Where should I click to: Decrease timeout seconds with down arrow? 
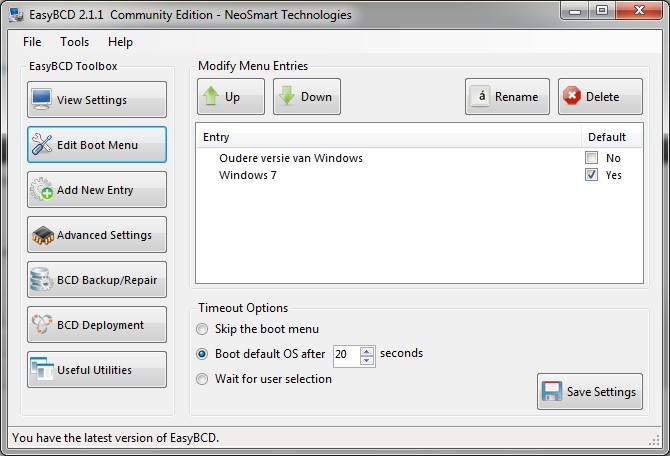367,360
